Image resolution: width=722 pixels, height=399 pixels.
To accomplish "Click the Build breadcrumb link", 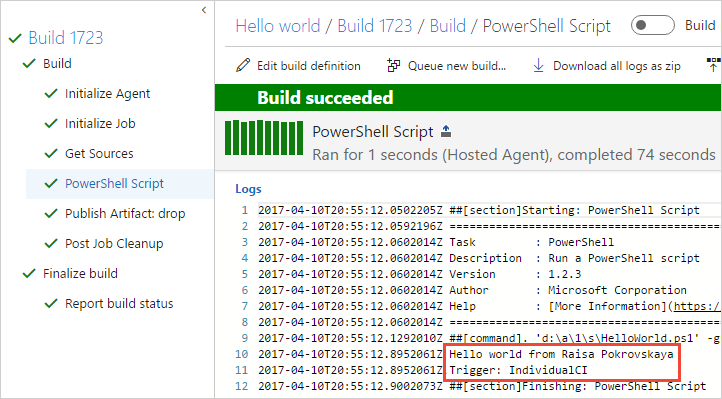I will click(448, 26).
